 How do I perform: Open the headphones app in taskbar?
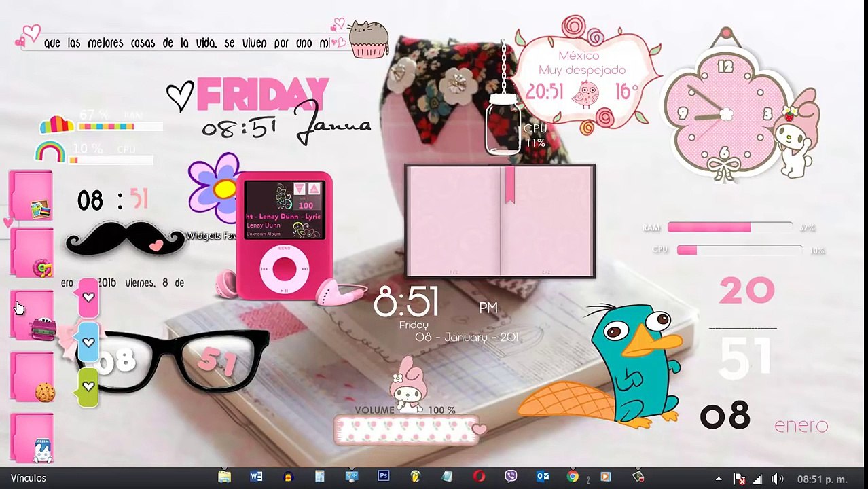288,477
